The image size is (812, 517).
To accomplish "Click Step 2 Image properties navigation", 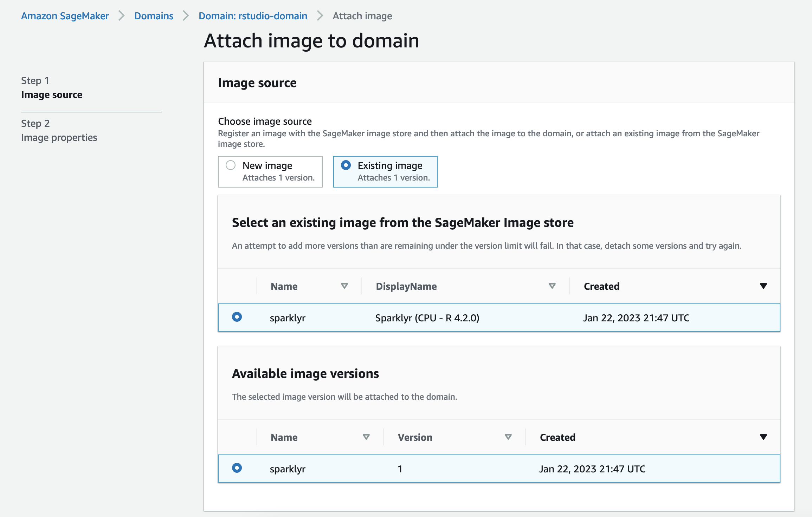I will (59, 137).
